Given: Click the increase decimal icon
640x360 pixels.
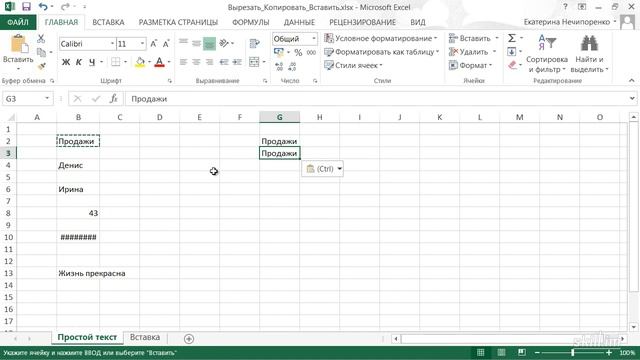Looking at the screenshot, I should click(x=279, y=66).
